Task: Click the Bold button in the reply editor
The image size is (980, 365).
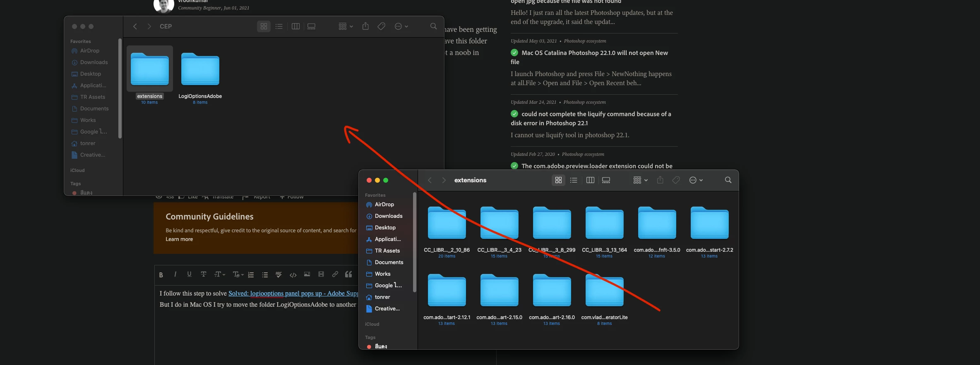Action: 161,274
